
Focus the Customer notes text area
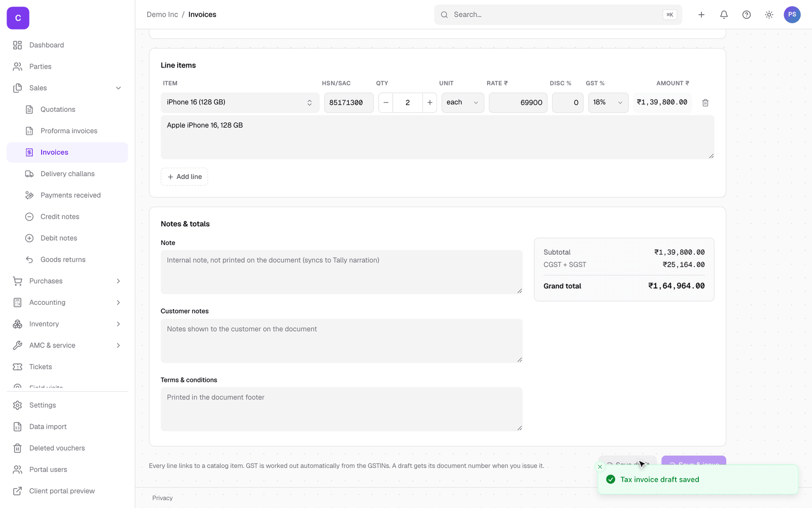click(x=342, y=341)
